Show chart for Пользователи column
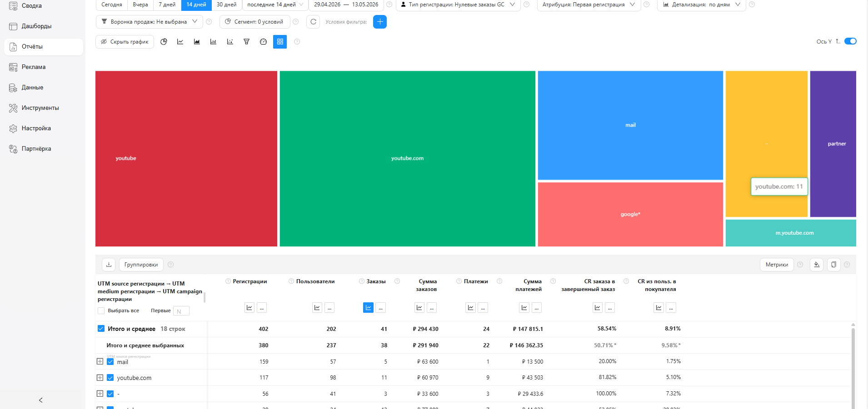The width and height of the screenshot is (868, 409). (x=317, y=308)
